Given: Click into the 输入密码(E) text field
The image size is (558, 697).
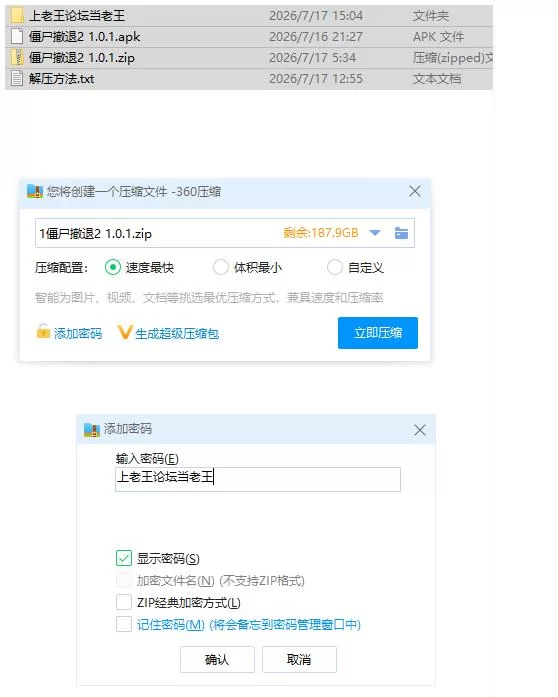Looking at the screenshot, I should point(257,479).
